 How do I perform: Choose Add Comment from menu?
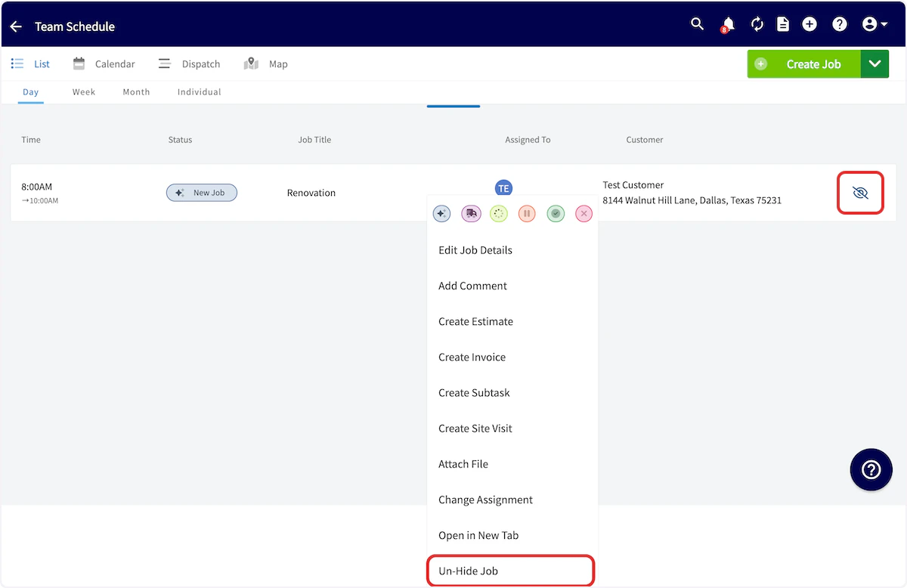pos(512,286)
